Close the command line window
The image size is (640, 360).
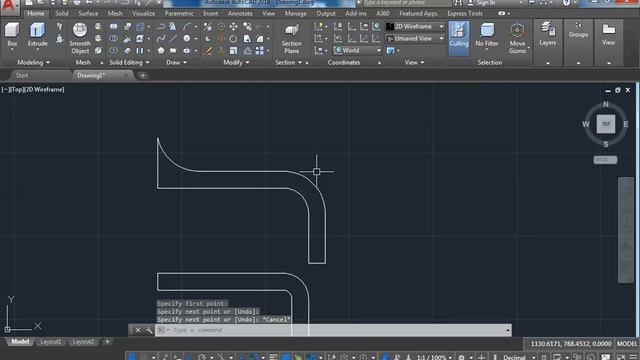coord(138,330)
